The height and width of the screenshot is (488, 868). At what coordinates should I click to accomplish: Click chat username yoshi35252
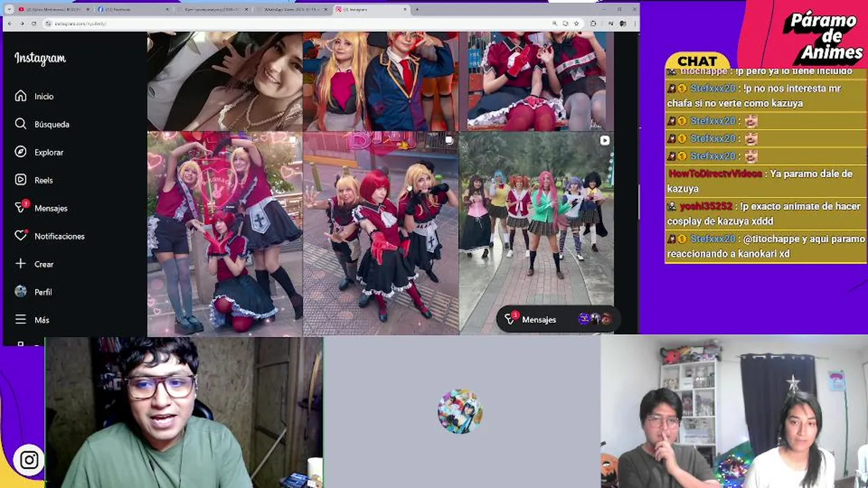(707, 206)
